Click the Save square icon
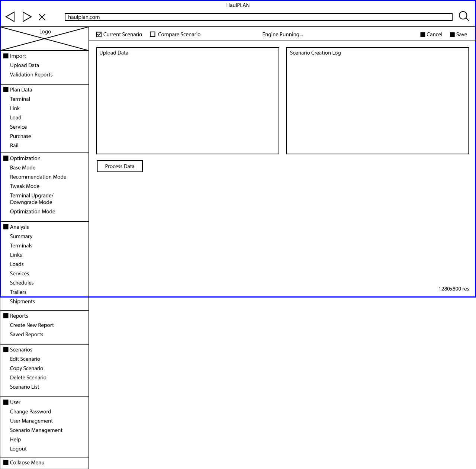The image size is (476, 469). [x=452, y=35]
